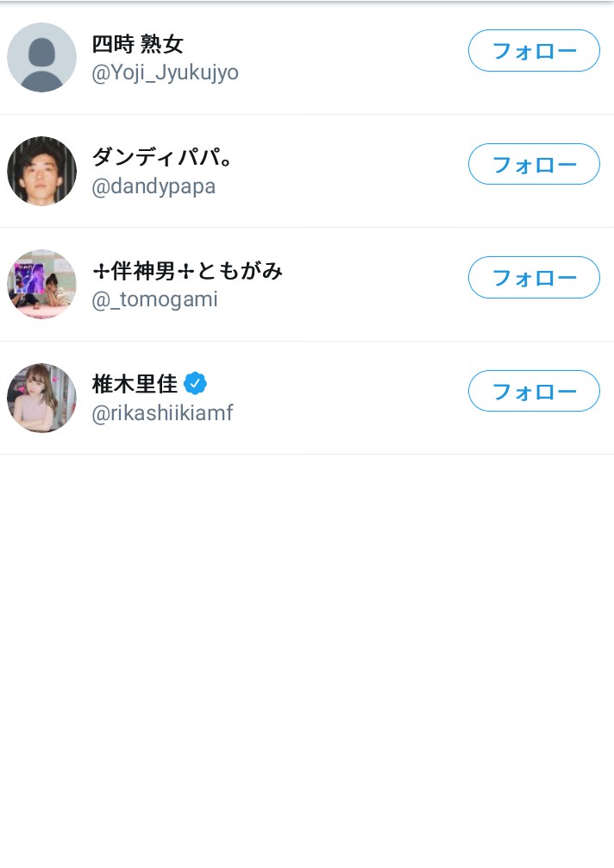
Task: Open the @Yoji_Jyukujyo handle
Action: pyautogui.click(x=165, y=73)
